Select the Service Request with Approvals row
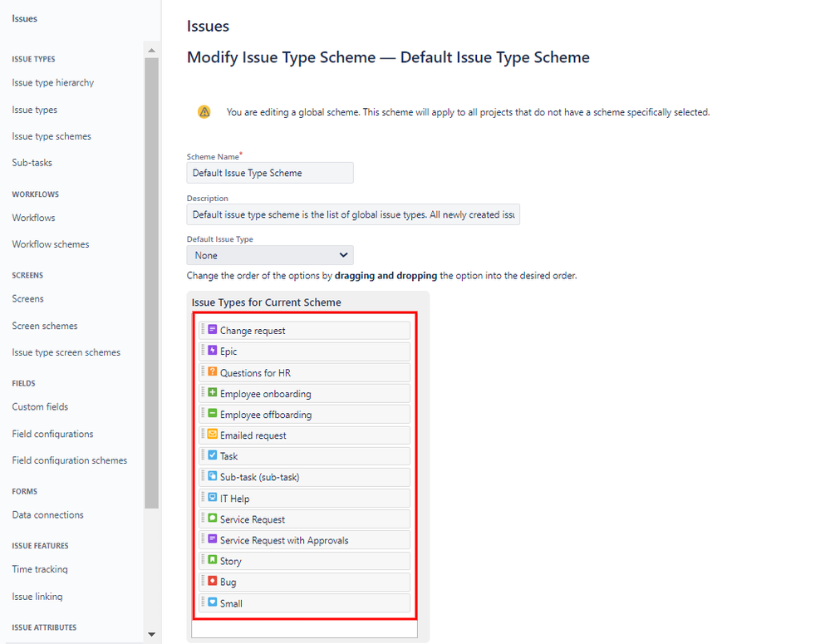The image size is (830, 644). (x=304, y=540)
